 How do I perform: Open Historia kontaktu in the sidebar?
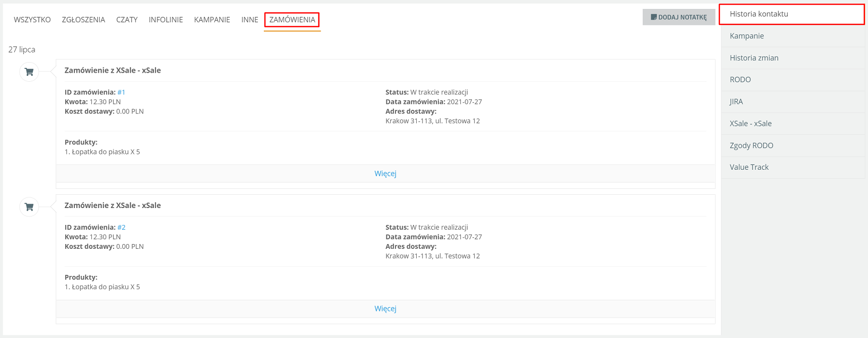pos(792,14)
